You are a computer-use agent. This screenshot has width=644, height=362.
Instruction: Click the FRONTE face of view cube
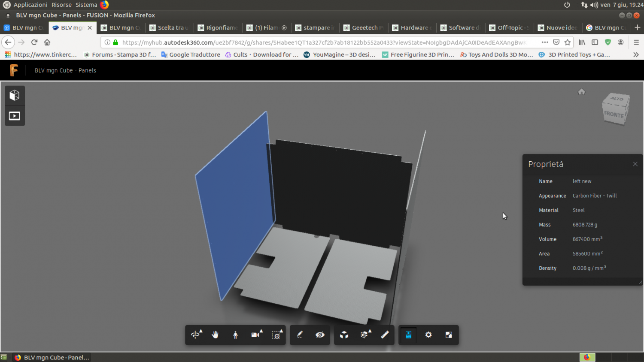(x=614, y=115)
